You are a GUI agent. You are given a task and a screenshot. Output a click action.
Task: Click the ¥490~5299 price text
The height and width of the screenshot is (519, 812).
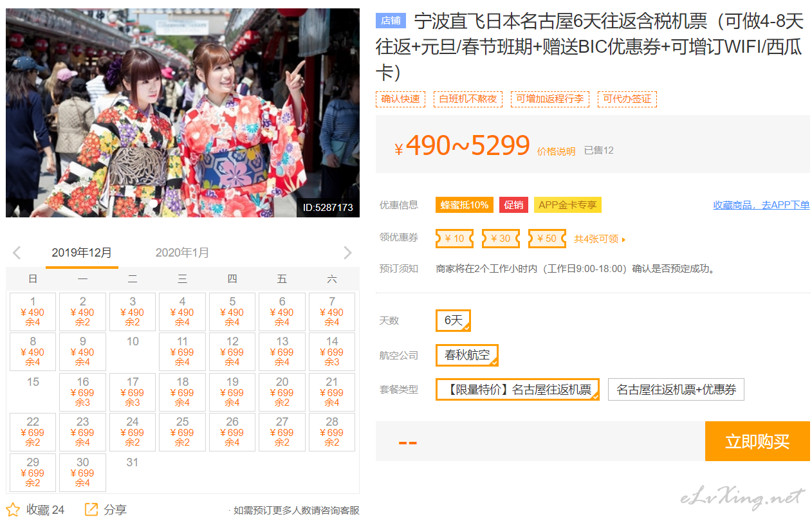point(462,146)
